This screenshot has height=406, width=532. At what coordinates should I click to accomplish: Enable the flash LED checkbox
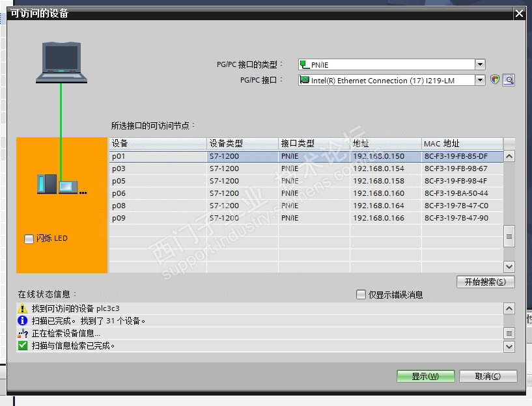pos(29,239)
